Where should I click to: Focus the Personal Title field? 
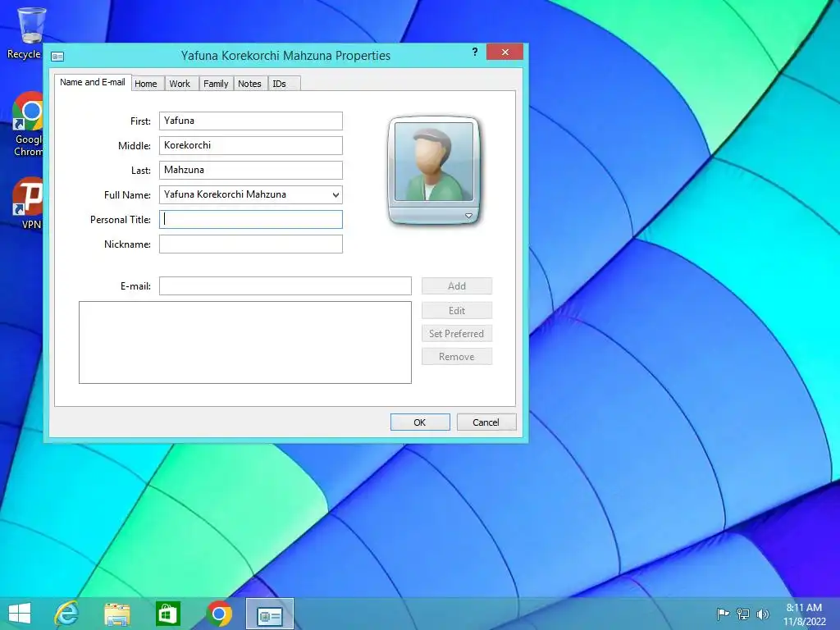click(251, 220)
